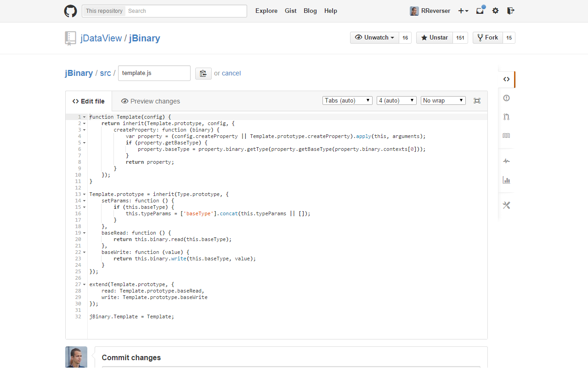Open the No wrap dropdown
This screenshot has height=368, width=588.
tap(443, 100)
